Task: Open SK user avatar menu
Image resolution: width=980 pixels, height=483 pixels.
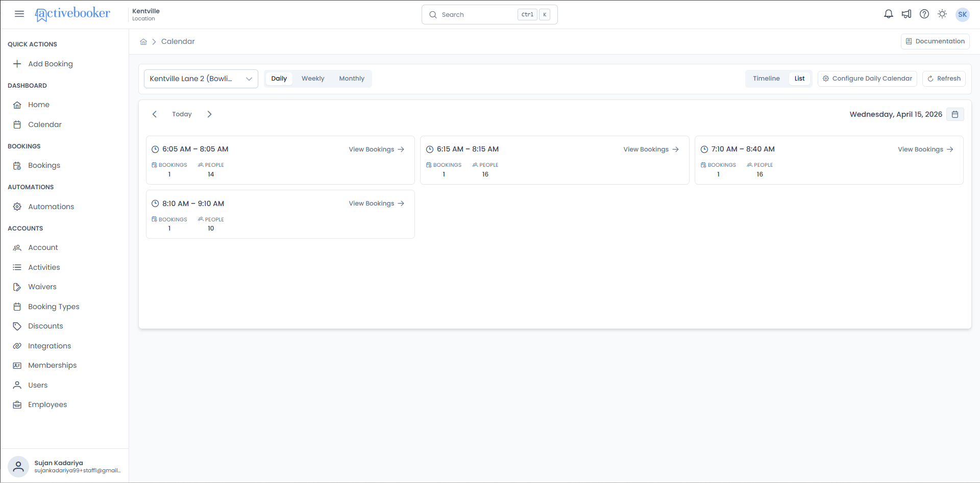Action: point(963,14)
